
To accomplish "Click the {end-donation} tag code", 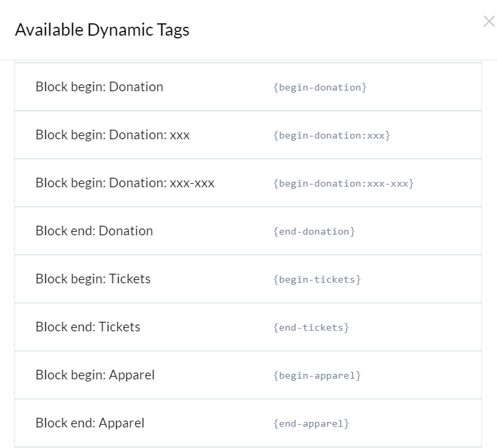I will point(314,231).
